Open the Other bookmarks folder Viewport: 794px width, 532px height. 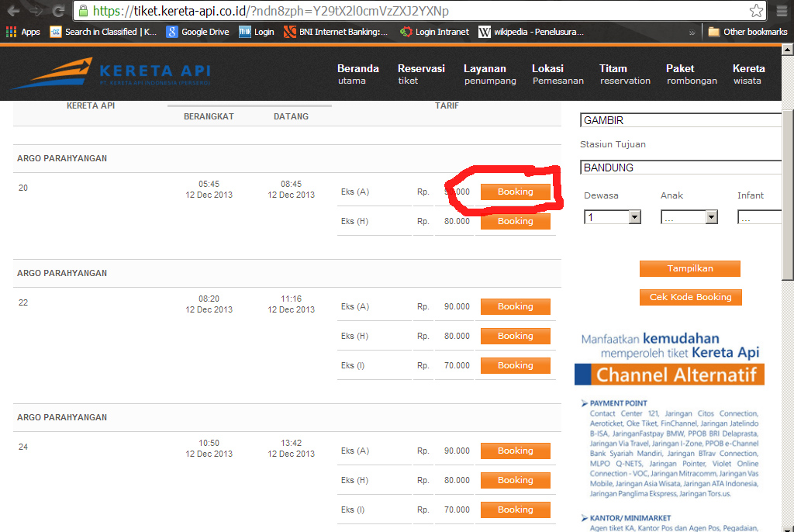pyautogui.click(x=747, y=32)
